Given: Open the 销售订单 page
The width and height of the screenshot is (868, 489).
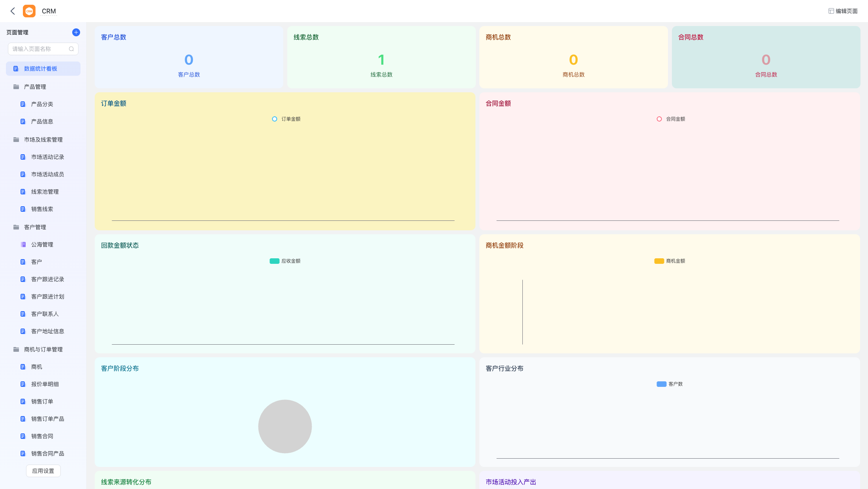Looking at the screenshot, I should point(43,401).
